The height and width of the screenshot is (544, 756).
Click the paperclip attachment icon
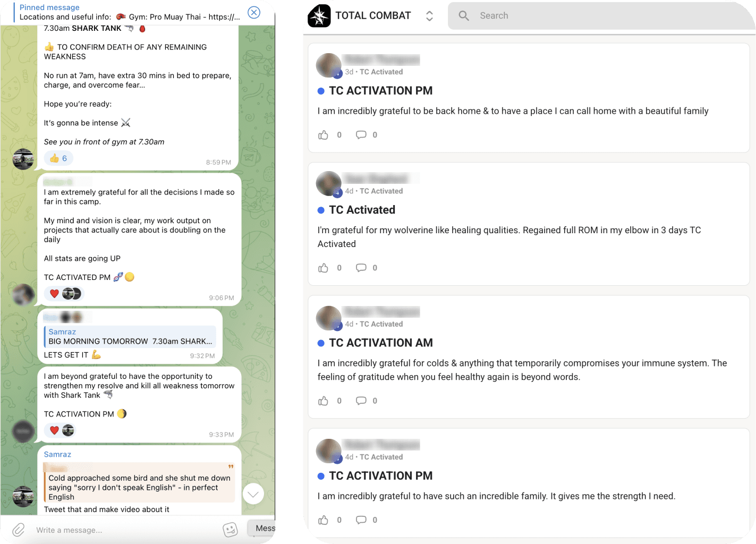[19, 530]
